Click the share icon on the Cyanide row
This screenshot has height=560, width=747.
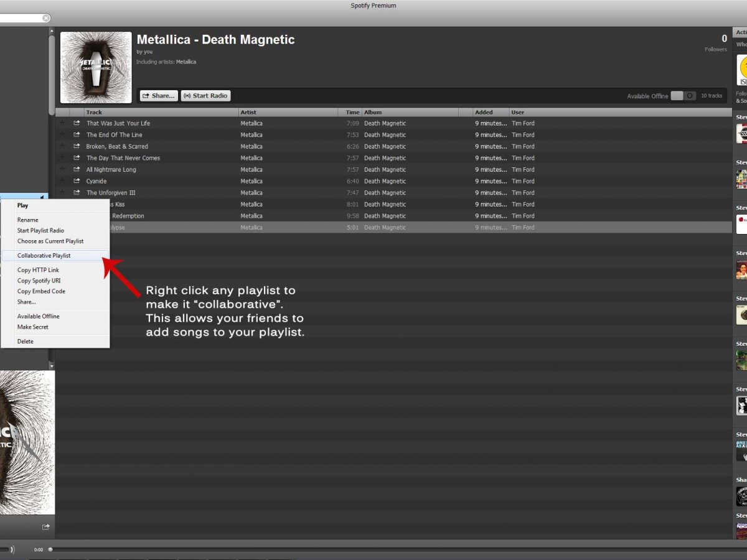pyautogui.click(x=77, y=181)
